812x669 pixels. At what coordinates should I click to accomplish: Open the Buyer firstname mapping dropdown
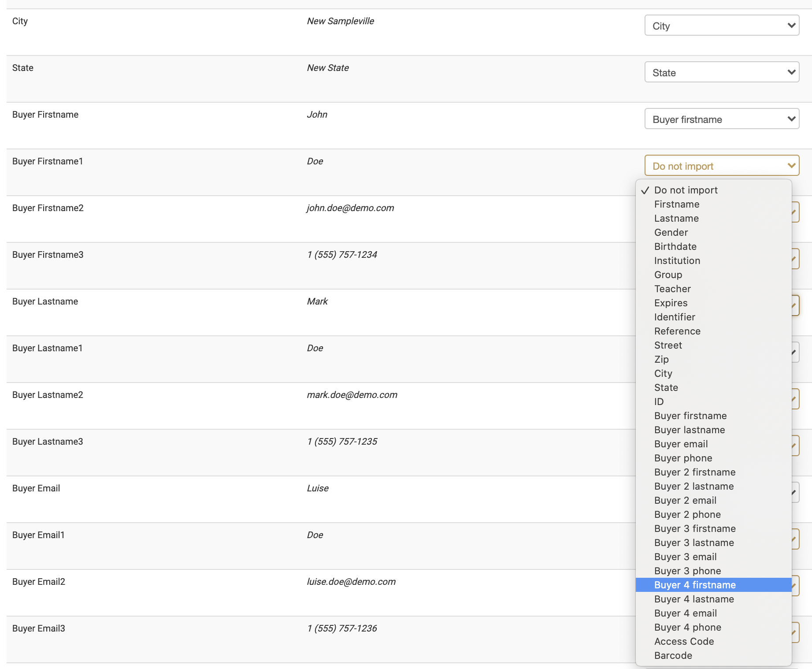[722, 119]
